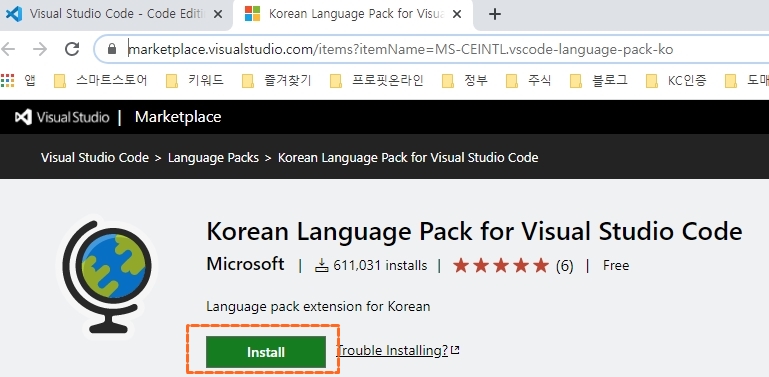Close the Visual Studio Code browser tab
This screenshot has height=377, width=769.
pyautogui.click(x=218, y=14)
